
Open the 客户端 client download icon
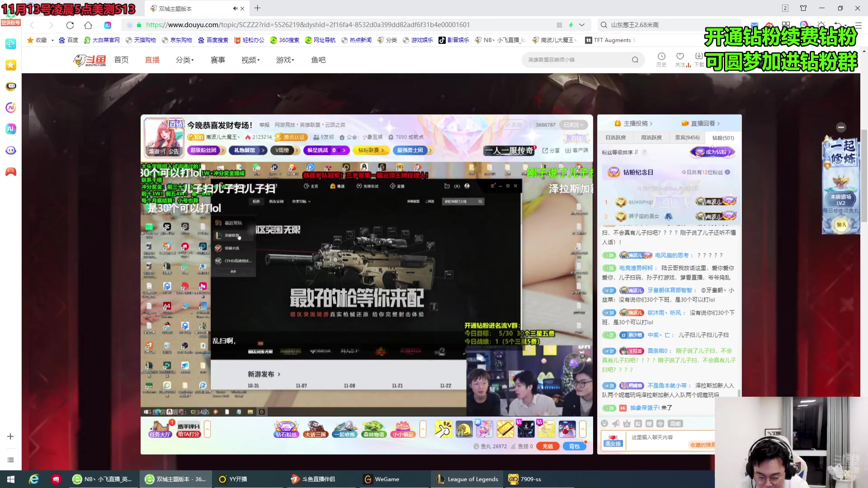tap(577, 150)
